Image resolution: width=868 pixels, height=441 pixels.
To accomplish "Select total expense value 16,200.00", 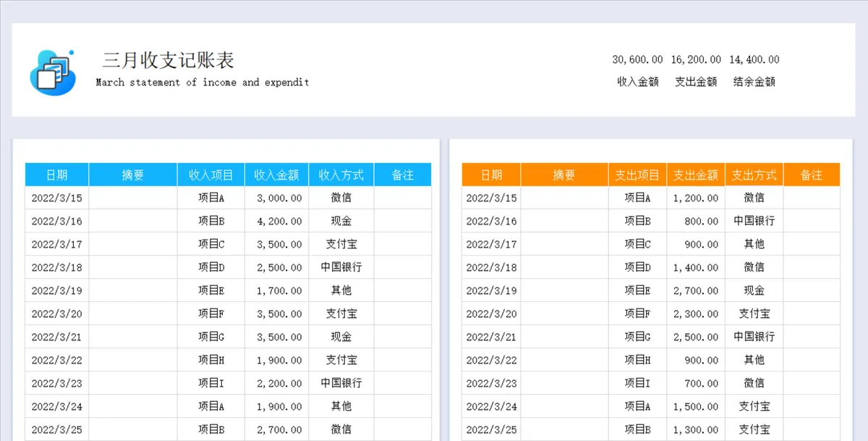I will point(696,59).
